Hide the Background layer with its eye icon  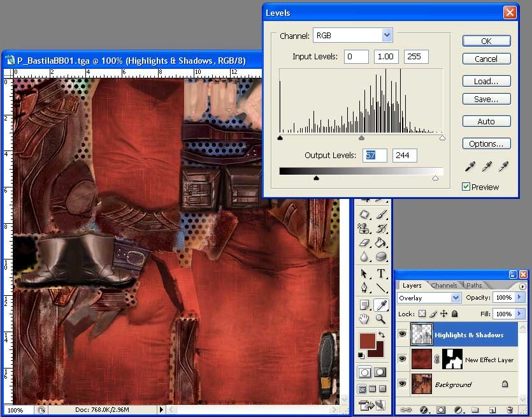pyautogui.click(x=402, y=384)
